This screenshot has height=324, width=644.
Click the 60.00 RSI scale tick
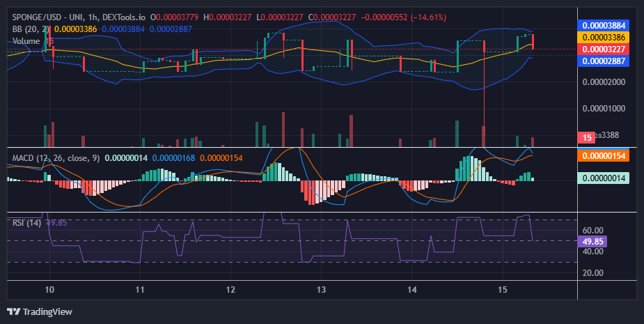tap(592, 230)
